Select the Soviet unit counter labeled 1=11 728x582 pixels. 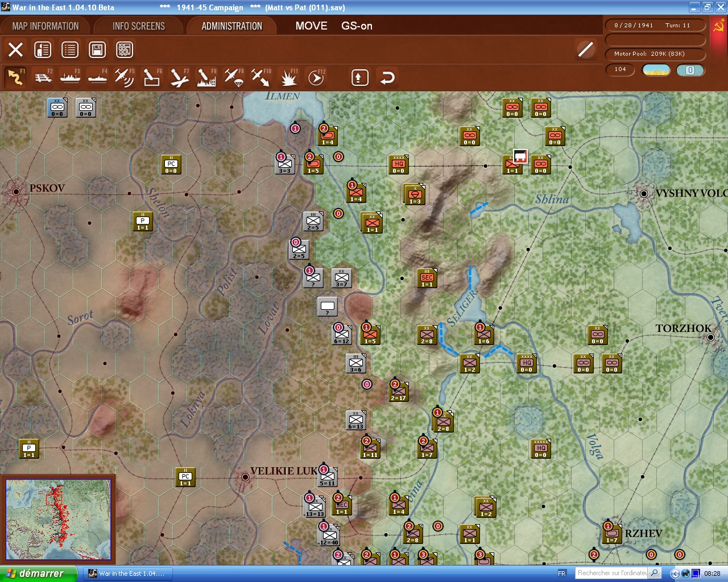tap(370, 448)
